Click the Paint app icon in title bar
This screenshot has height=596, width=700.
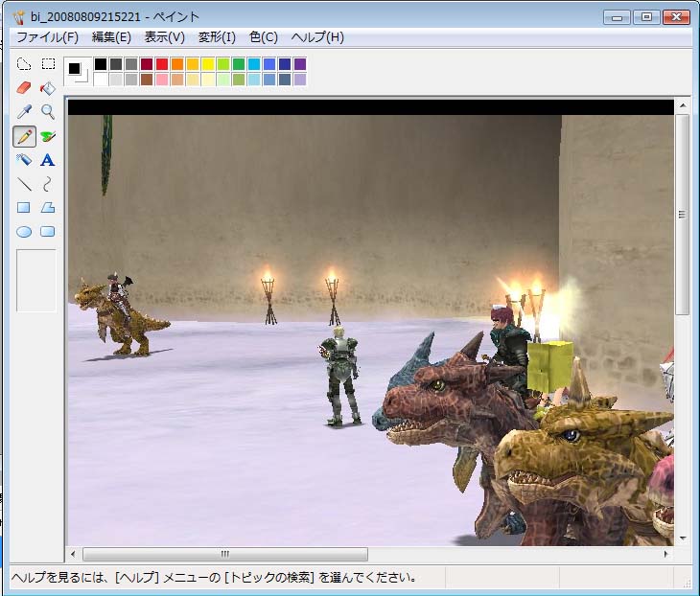click(x=18, y=17)
